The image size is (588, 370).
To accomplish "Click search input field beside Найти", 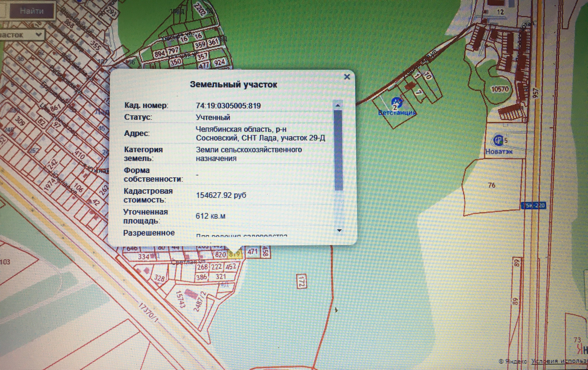I will 3,11.
